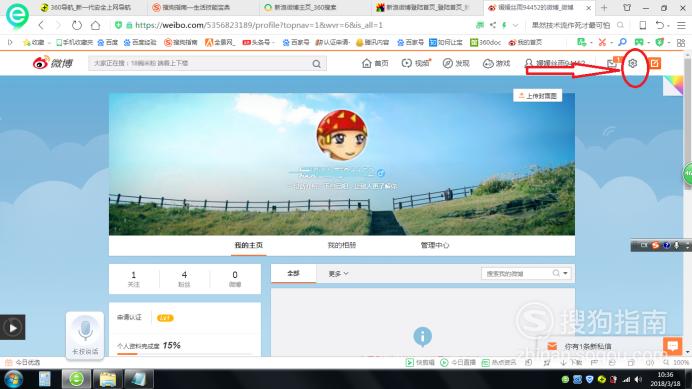Click the magnifier in search-my-weibo box

click(x=556, y=273)
